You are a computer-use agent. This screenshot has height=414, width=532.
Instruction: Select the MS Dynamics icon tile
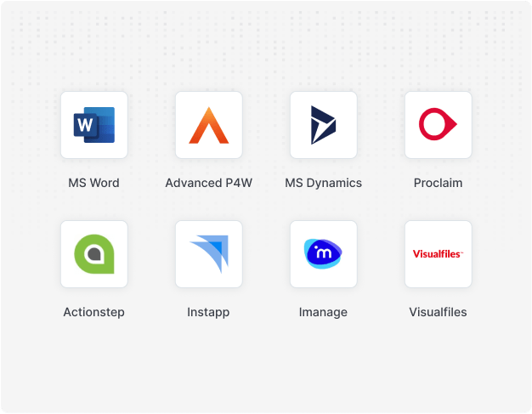point(323,125)
